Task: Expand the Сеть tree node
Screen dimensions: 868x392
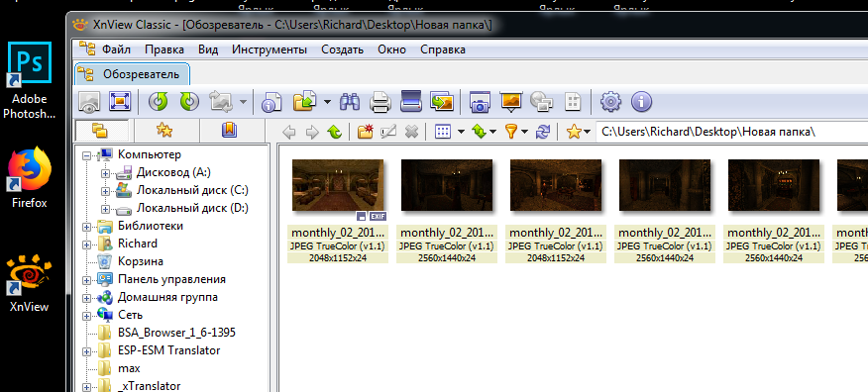Action: tap(86, 316)
